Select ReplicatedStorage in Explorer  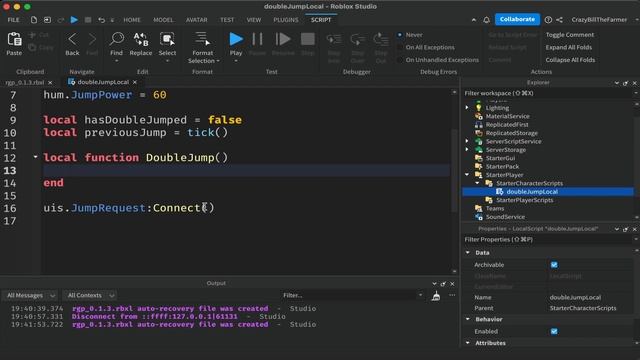(x=512, y=133)
